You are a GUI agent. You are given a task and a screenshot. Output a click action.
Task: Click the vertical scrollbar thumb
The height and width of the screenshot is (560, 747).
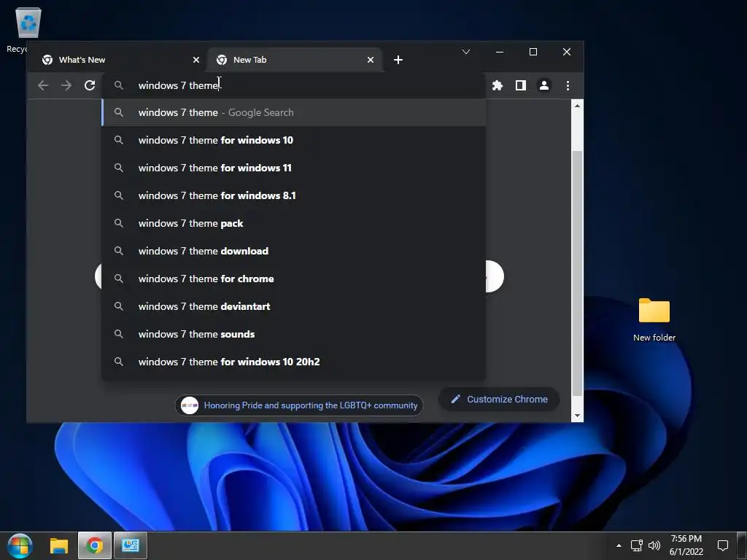click(x=578, y=273)
